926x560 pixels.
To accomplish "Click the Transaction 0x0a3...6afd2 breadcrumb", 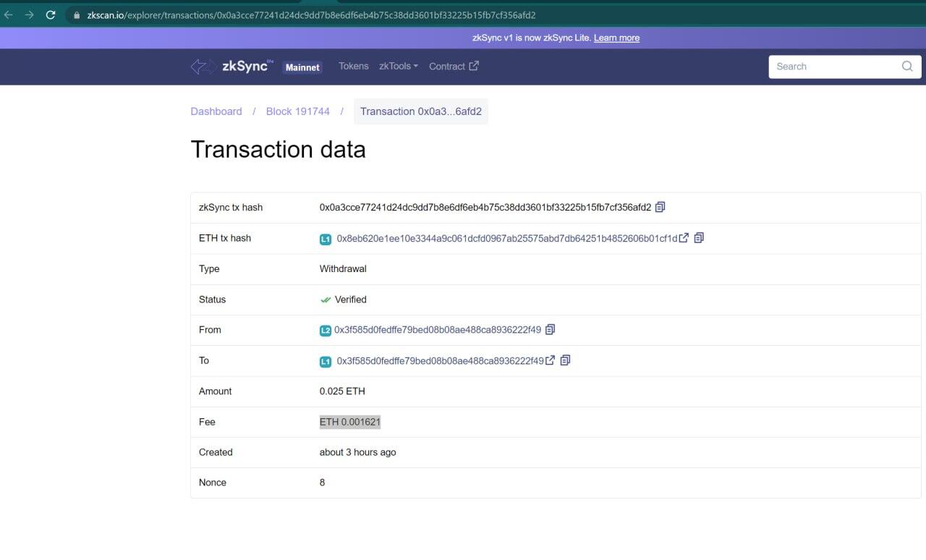I will point(421,111).
